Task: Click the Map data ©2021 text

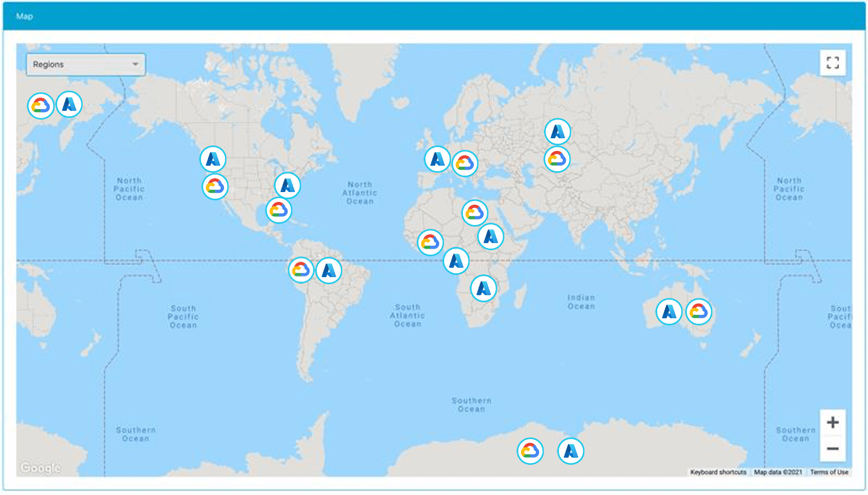Action: [x=778, y=472]
